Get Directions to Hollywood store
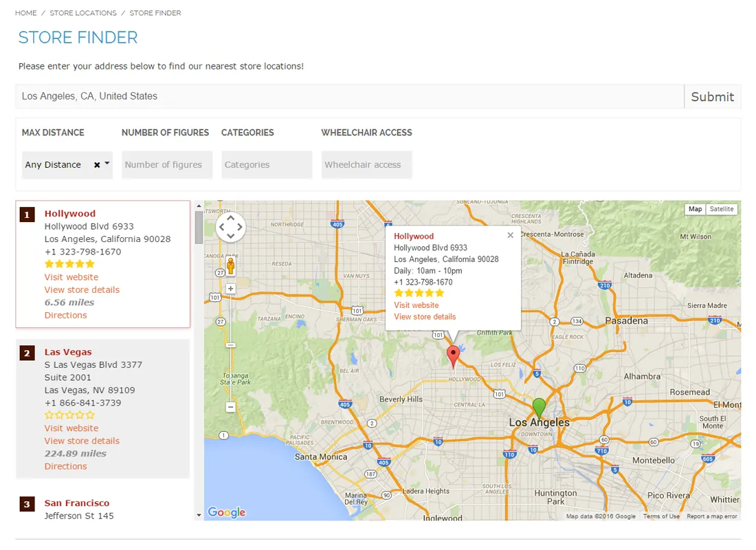 (x=65, y=315)
